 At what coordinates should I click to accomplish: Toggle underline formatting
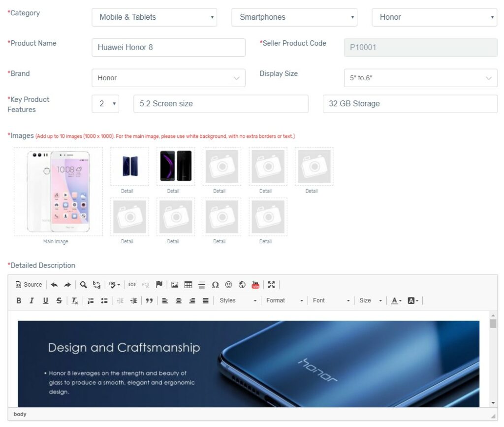click(x=46, y=300)
